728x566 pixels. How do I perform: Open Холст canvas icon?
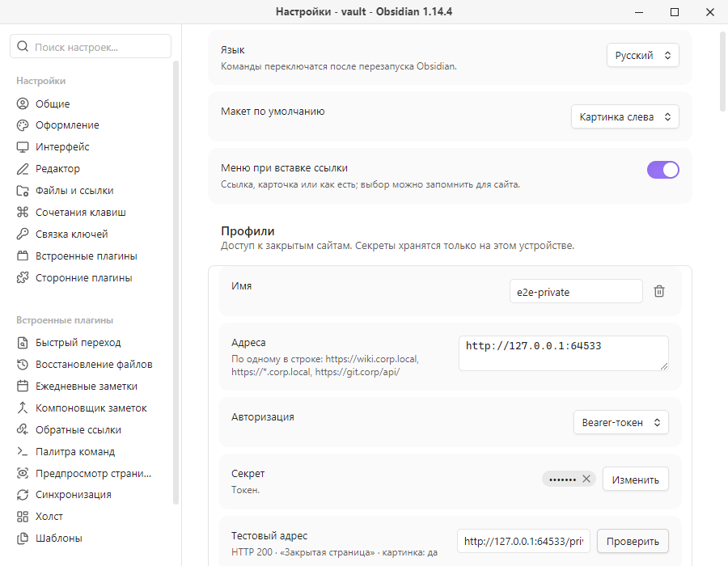tap(23, 517)
